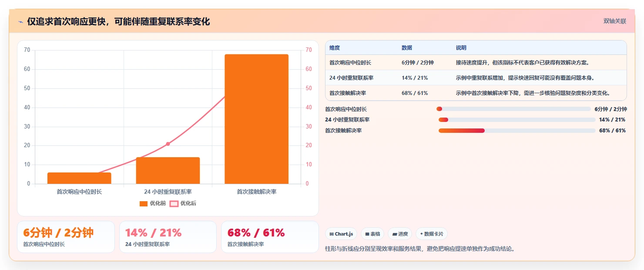Click the 6分钟 / 2分钟 table cell
The width and height of the screenshot is (644, 270).
point(418,62)
